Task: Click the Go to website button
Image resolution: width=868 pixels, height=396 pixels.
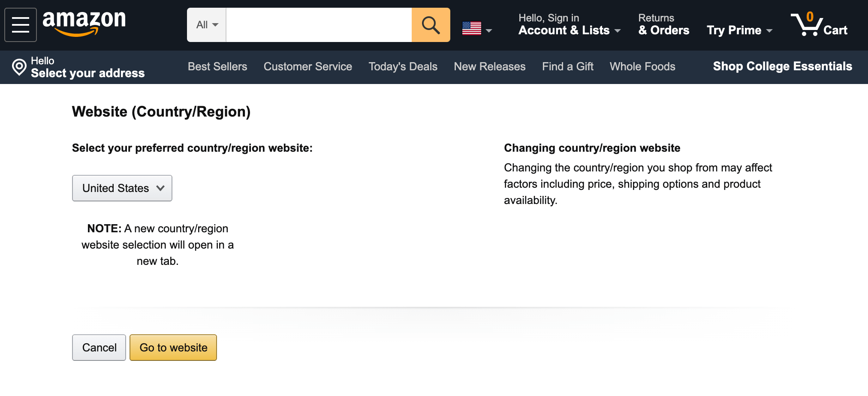Action: [173, 347]
